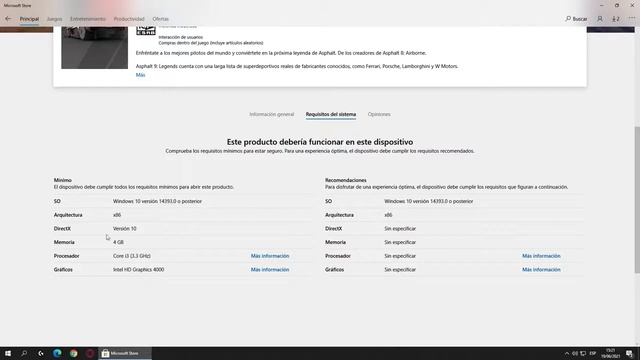
Task: Click the third taskbar icon next to search
Action: (40, 353)
